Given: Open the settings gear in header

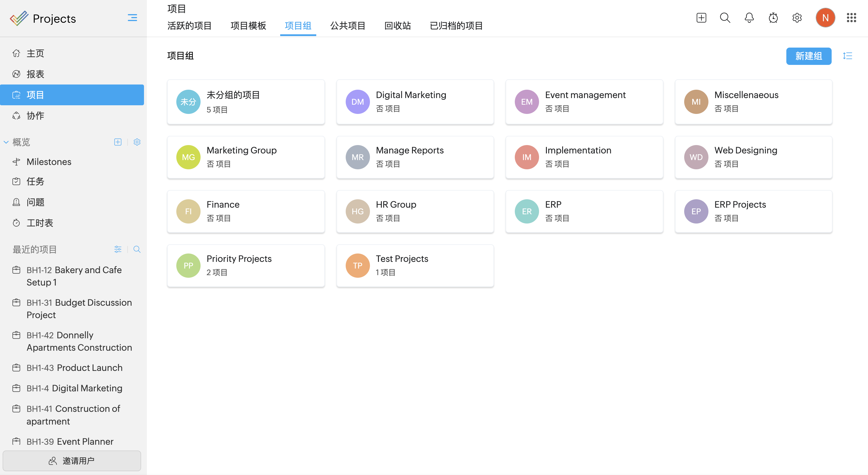Looking at the screenshot, I should click(797, 18).
